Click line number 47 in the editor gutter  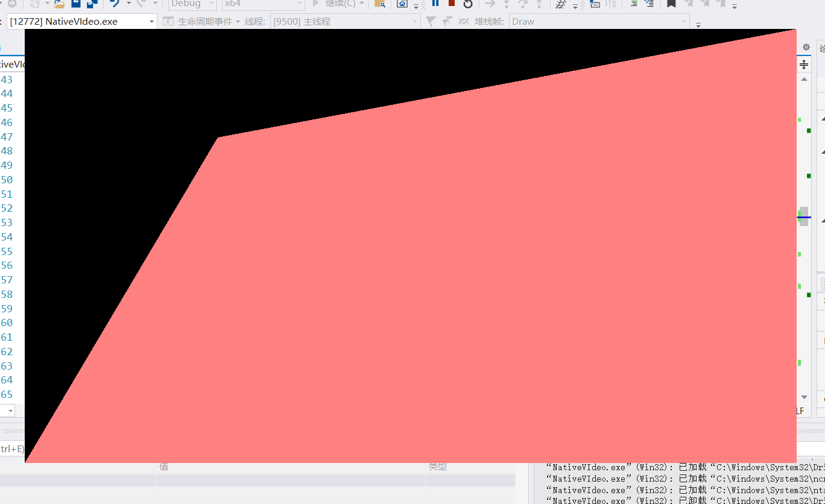point(7,137)
